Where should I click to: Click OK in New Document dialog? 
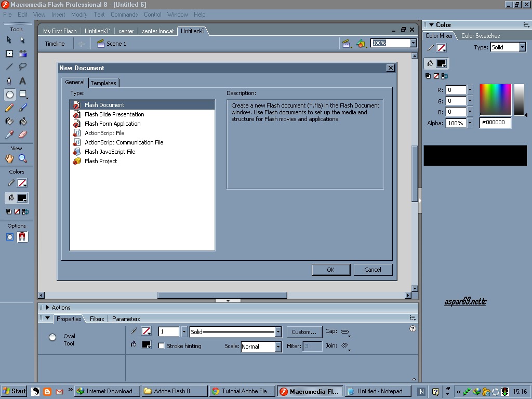point(331,270)
